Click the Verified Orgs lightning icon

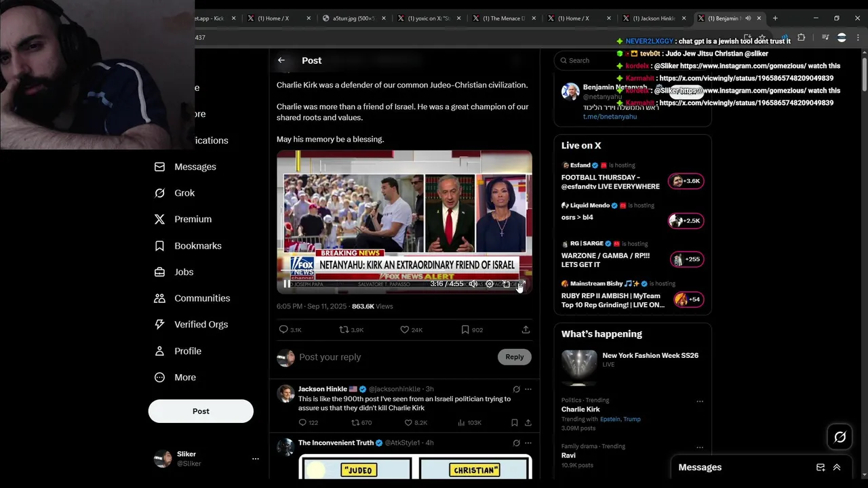[159, 325]
